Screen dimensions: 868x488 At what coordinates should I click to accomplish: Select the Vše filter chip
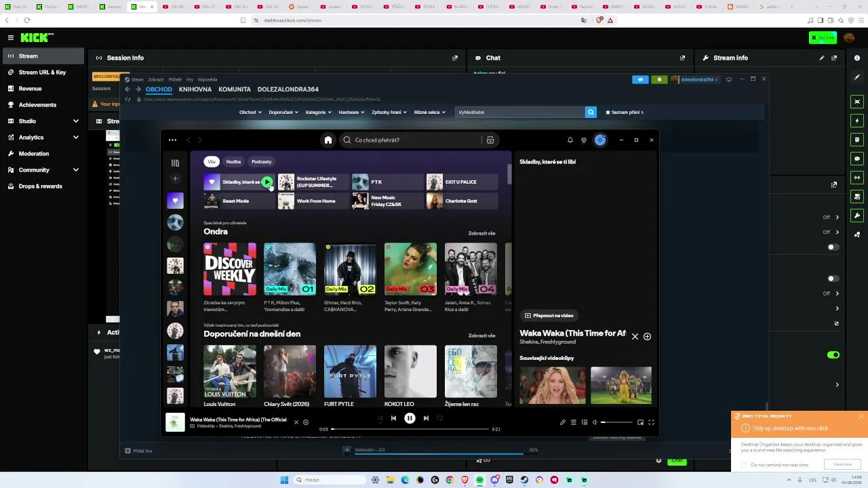pyautogui.click(x=212, y=162)
